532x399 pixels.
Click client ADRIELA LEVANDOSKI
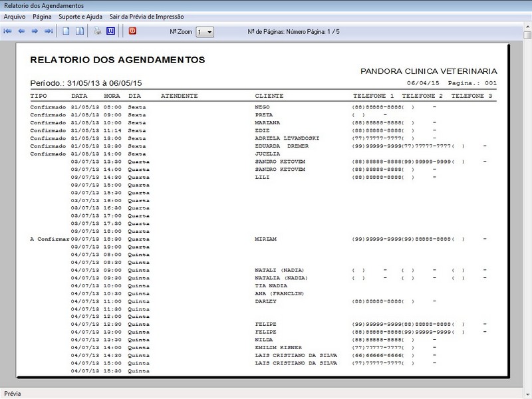pos(287,138)
